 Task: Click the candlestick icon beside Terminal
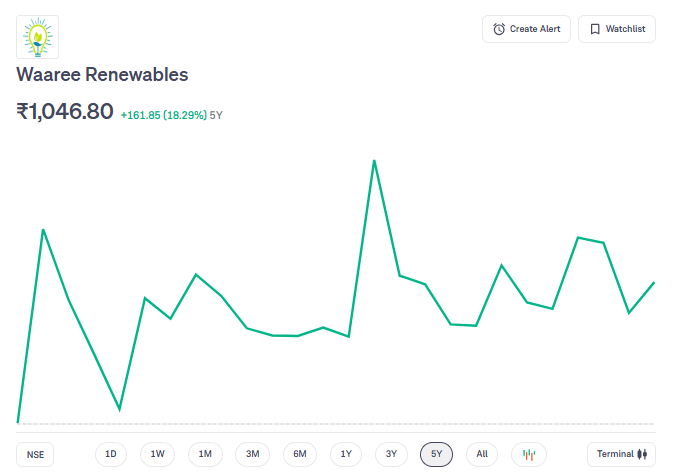643,454
